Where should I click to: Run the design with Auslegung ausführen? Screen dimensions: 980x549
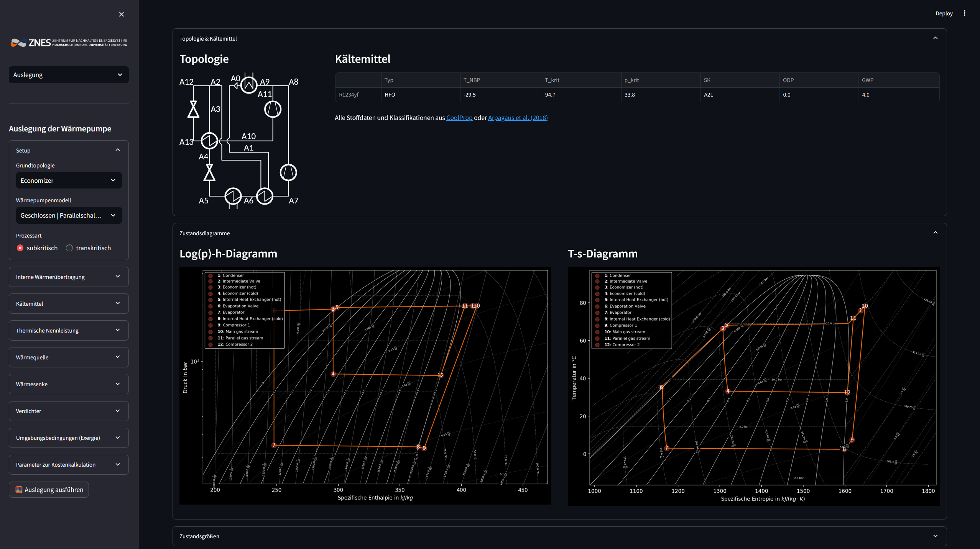(49, 489)
